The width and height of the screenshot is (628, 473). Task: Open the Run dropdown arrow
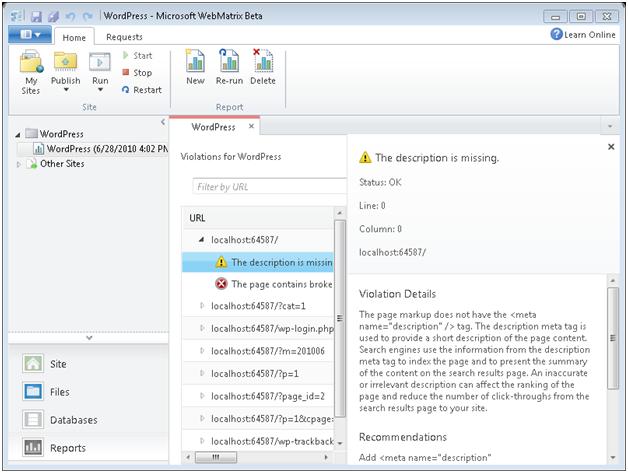coord(100,90)
